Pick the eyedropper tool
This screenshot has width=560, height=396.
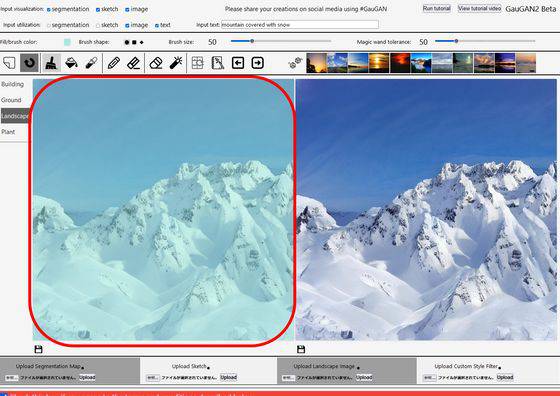pos(91,63)
